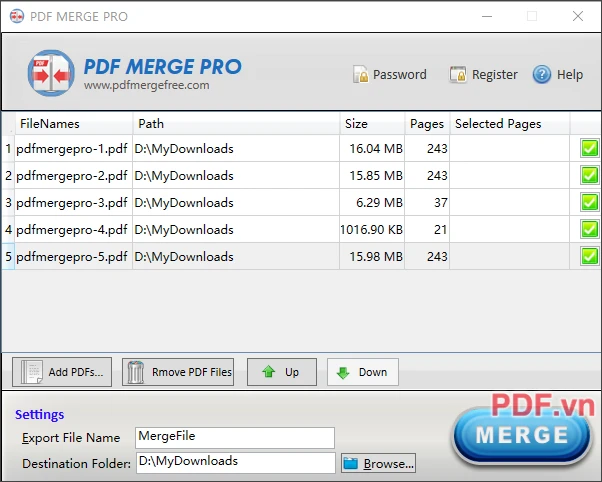Click the green Up arrow icon
The image size is (602, 482).
(x=268, y=371)
